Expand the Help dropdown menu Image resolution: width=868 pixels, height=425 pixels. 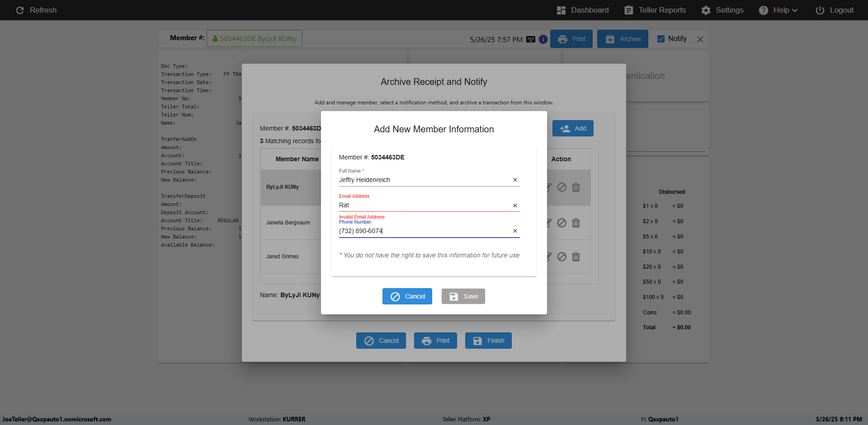pyautogui.click(x=778, y=10)
